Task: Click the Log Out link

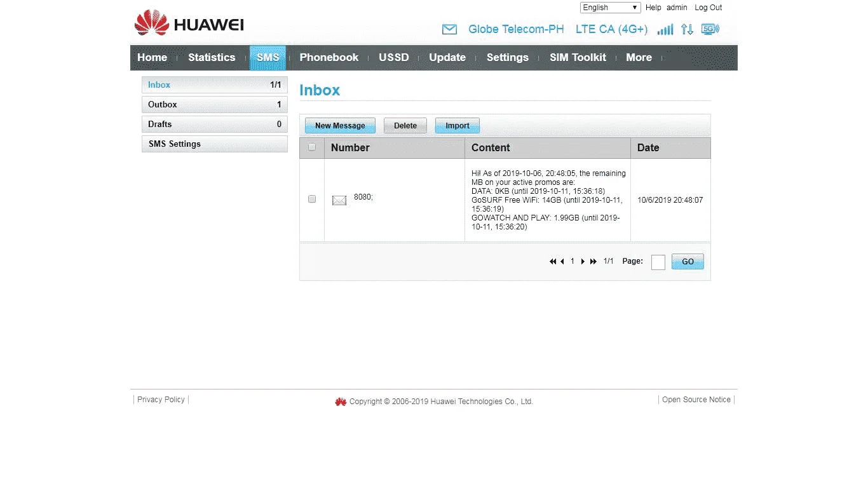Action: [x=708, y=8]
